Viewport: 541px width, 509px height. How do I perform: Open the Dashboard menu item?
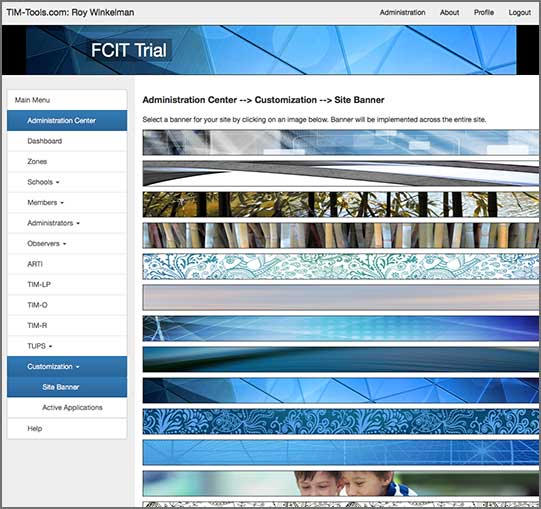click(x=67, y=141)
